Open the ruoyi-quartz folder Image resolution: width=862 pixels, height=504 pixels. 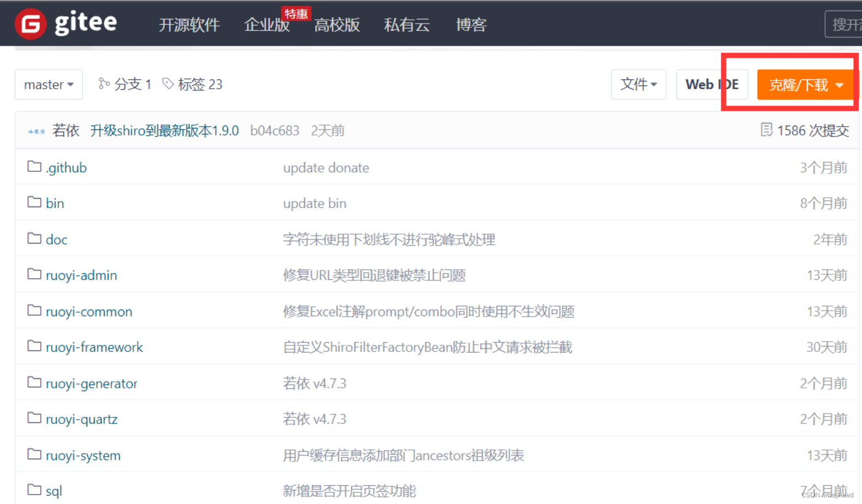82,419
